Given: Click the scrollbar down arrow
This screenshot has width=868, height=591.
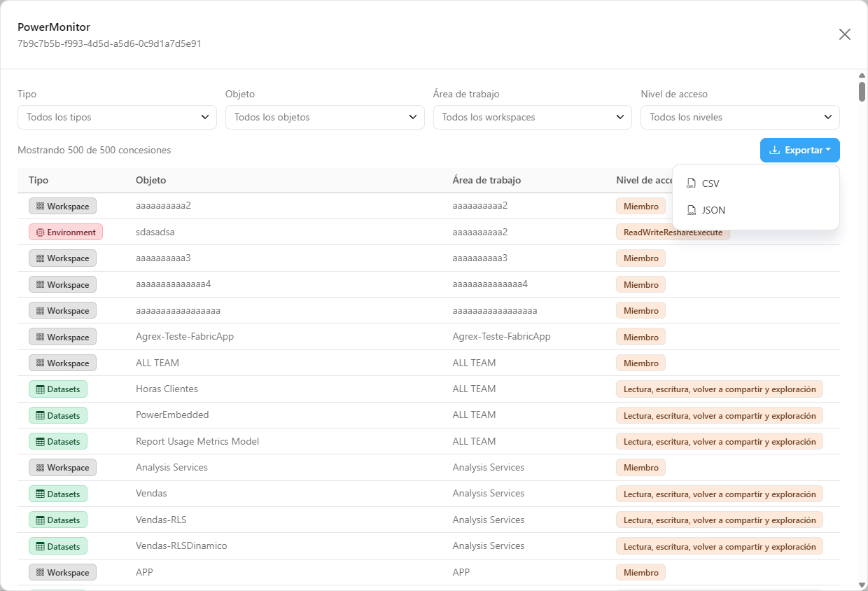Looking at the screenshot, I should pos(862,585).
